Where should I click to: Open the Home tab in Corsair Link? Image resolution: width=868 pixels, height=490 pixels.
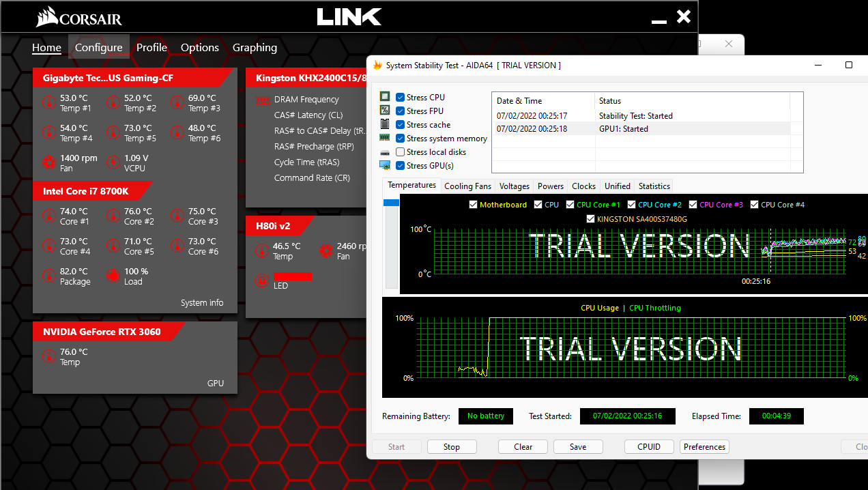tap(46, 48)
